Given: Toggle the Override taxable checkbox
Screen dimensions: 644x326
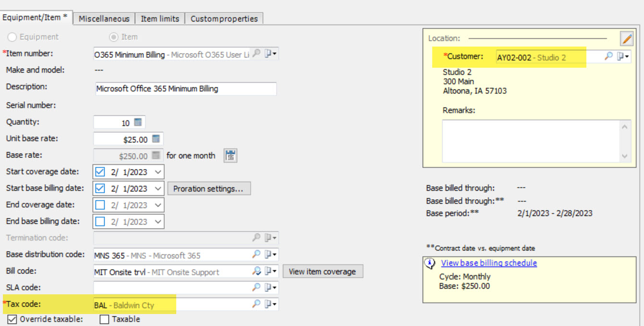Looking at the screenshot, I should (12, 319).
